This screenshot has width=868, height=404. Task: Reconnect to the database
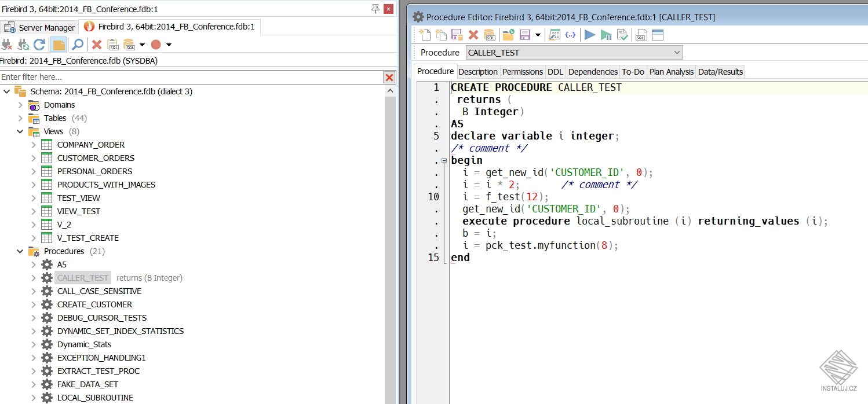click(23, 45)
